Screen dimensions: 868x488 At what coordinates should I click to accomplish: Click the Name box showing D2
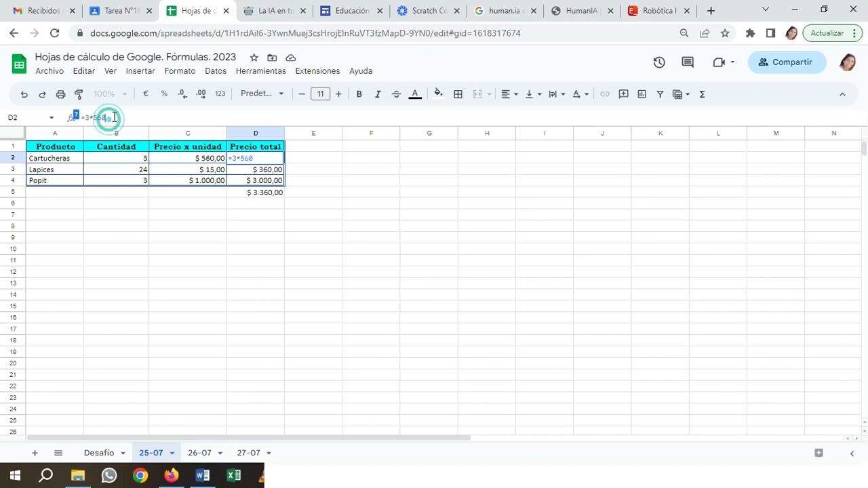[31, 117]
